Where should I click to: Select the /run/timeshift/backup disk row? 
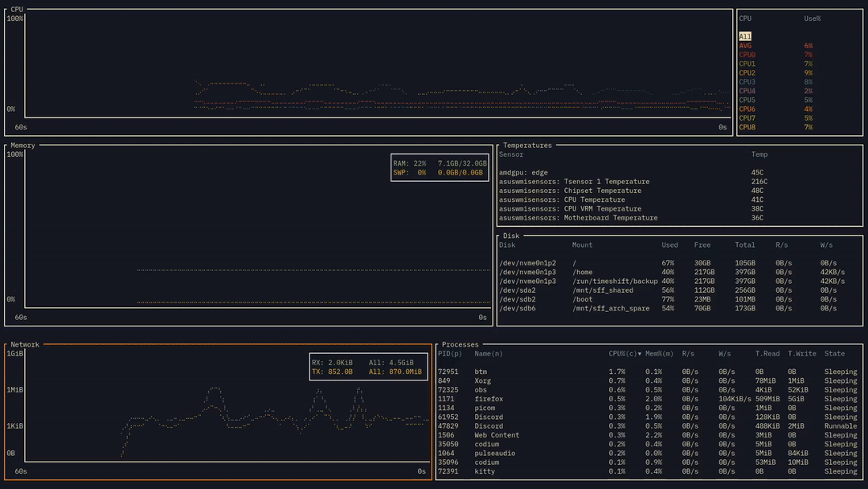[672, 281]
